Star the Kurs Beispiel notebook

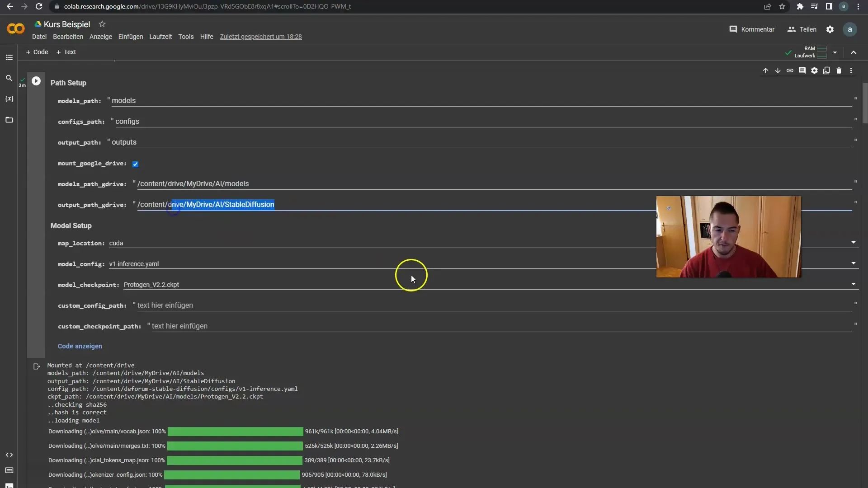click(x=102, y=24)
